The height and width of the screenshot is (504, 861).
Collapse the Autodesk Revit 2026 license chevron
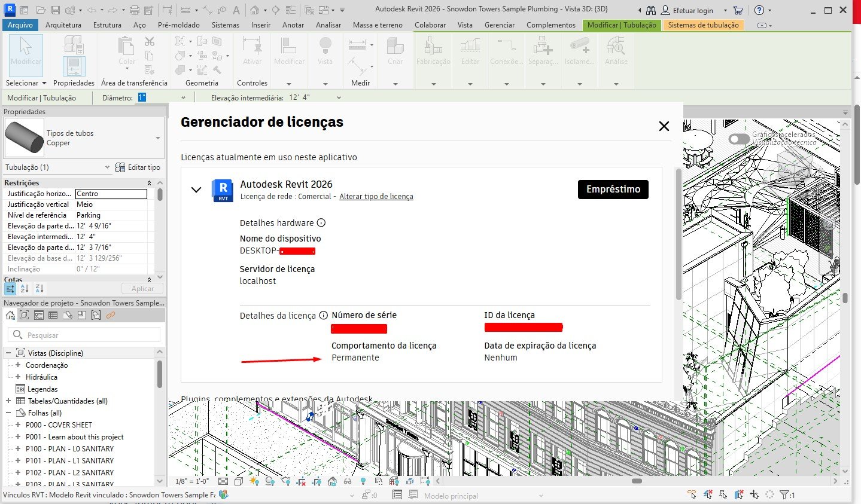click(x=196, y=190)
